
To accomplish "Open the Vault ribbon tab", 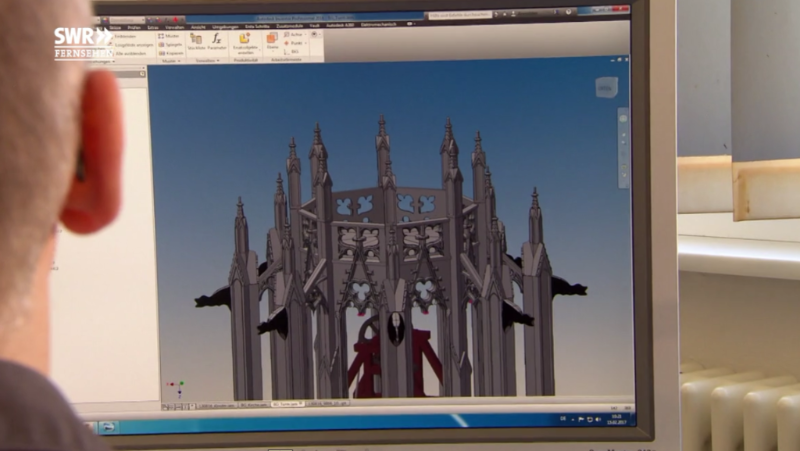I will tap(315, 25).
